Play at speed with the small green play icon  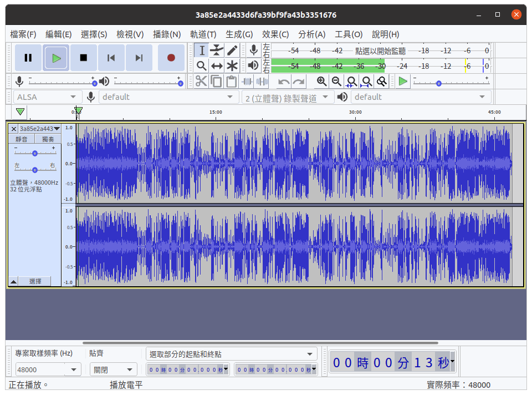(x=403, y=82)
